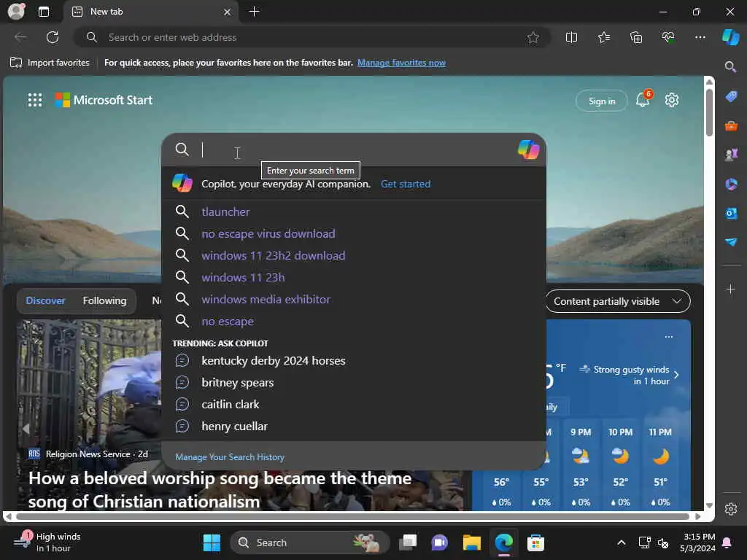Go back with the back arrow
Viewport: 747px width, 560px height.
coord(20,37)
